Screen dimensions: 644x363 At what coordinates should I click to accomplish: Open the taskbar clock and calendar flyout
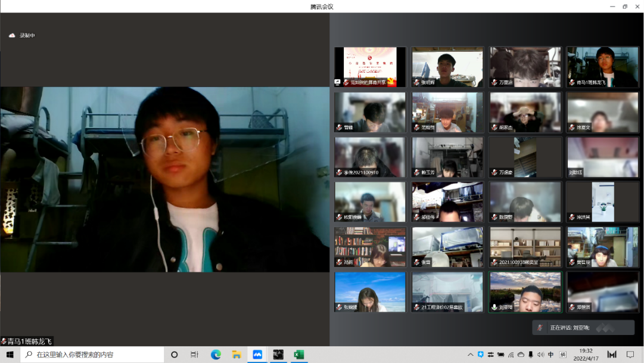click(586, 355)
